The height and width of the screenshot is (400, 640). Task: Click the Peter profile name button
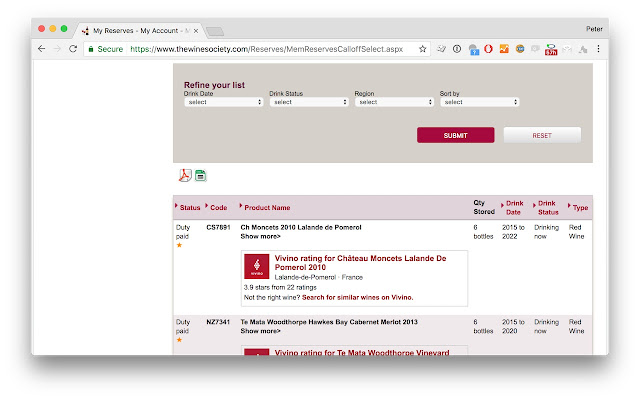[x=594, y=29]
